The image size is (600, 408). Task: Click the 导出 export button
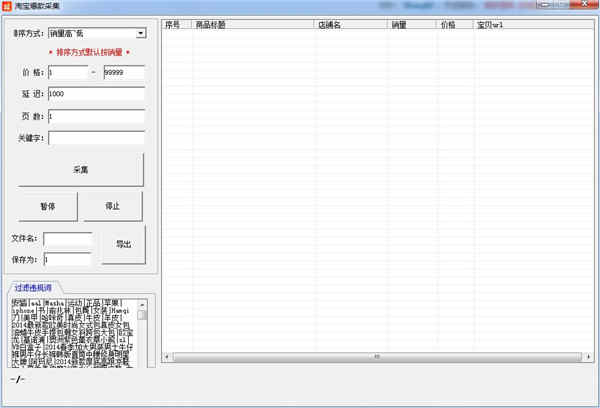coord(124,244)
